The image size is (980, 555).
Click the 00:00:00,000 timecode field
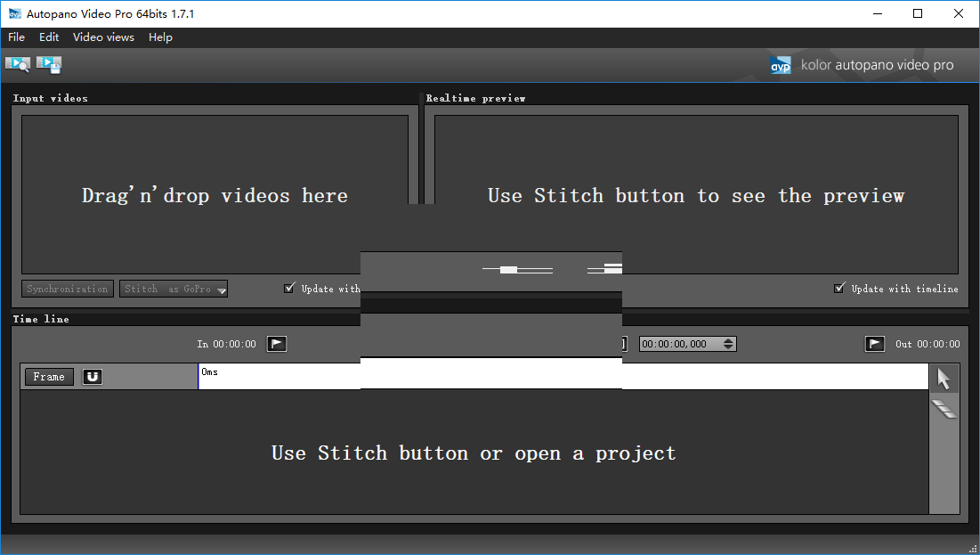tap(678, 344)
